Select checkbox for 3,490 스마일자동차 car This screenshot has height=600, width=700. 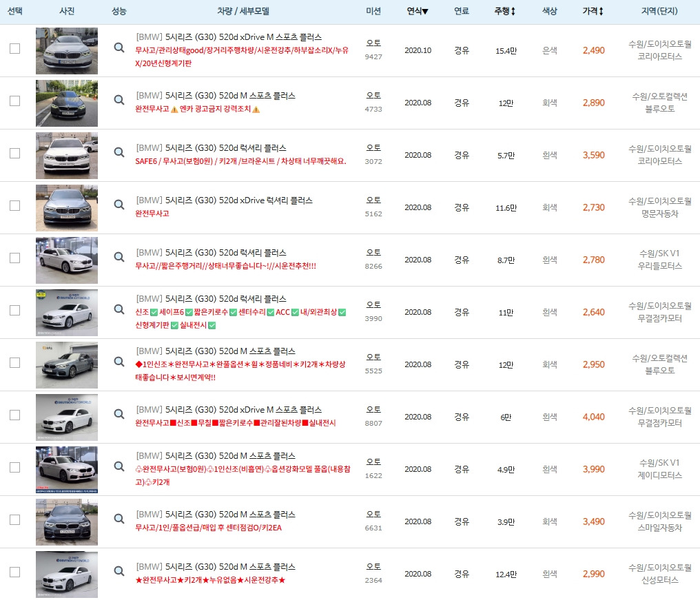(14, 519)
